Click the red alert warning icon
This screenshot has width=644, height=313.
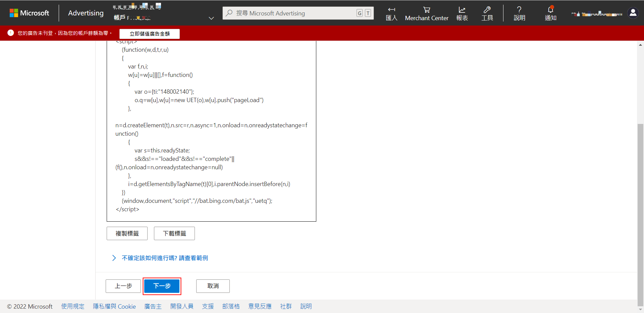(11, 33)
